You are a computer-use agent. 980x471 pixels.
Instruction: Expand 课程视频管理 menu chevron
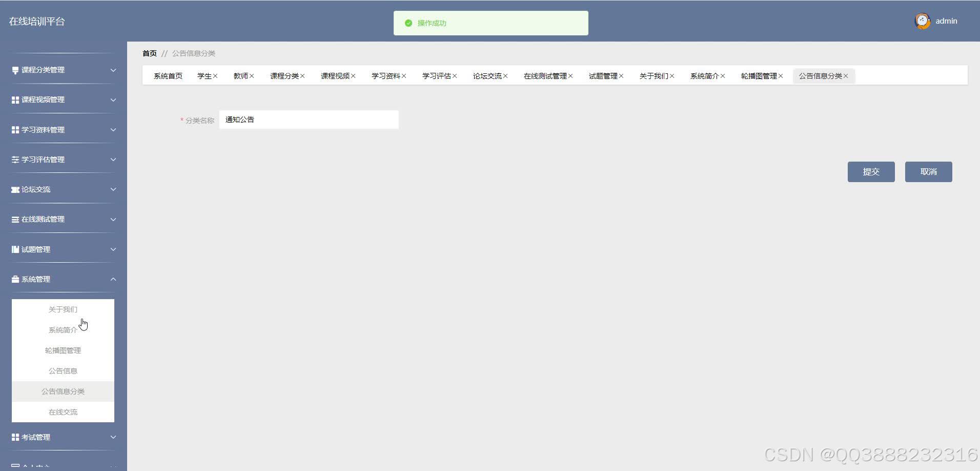tap(113, 100)
